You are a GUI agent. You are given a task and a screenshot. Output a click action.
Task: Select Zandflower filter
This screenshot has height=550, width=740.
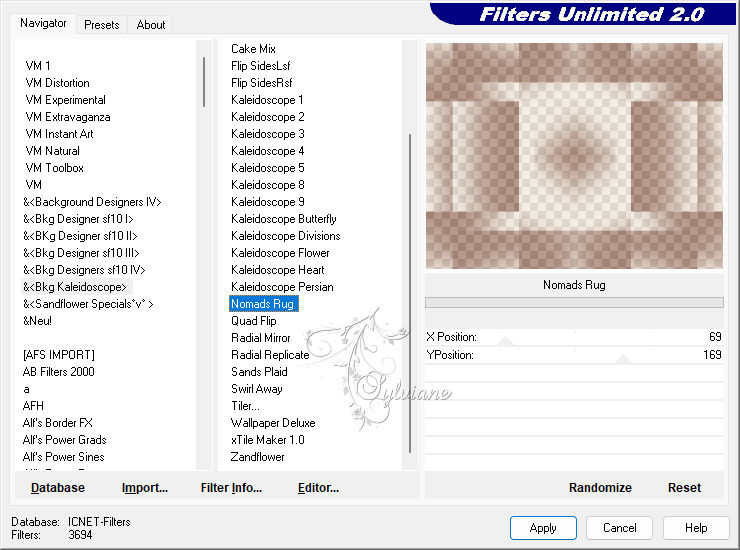pyautogui.click(x=257, y=457)
